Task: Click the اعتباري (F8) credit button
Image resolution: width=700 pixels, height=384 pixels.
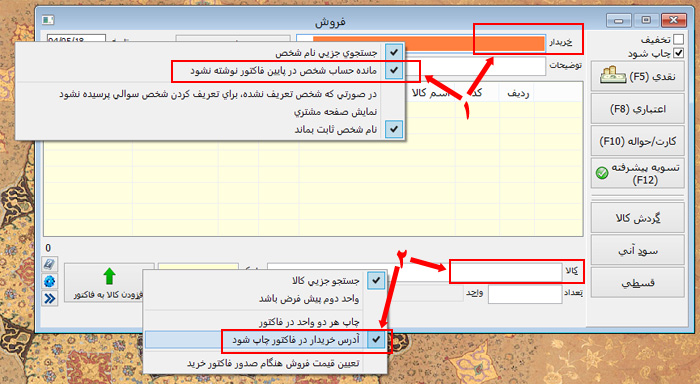Action: click(x=638, y=109)
